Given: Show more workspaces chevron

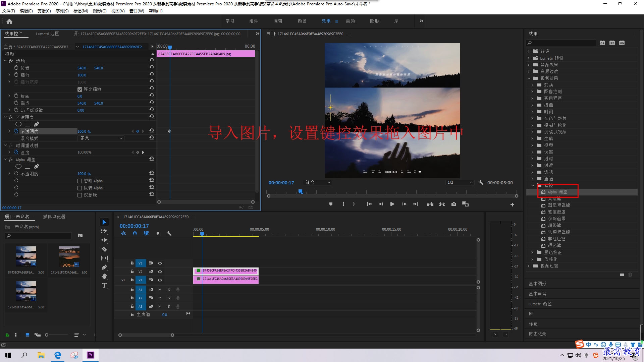Looking at the screenshot, I should (421, 21).
